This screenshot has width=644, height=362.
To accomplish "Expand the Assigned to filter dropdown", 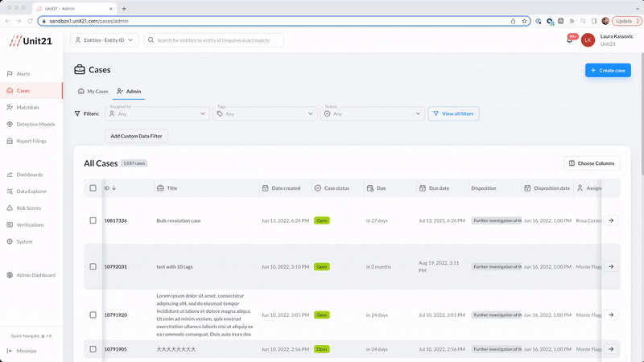I will (x=157, y=113).
